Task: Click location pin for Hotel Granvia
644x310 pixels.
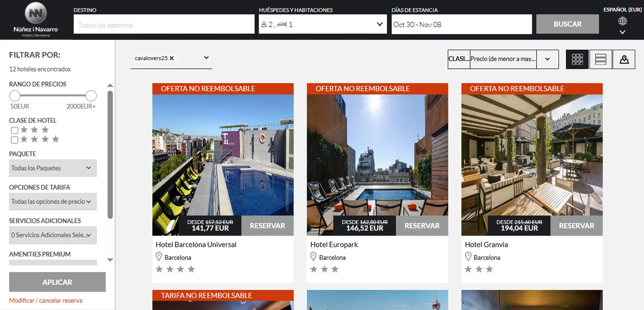Action: pos(468,257)
